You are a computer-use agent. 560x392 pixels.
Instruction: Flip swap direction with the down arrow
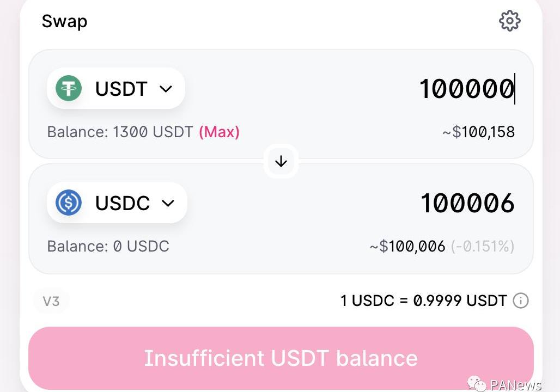[281, 161]
